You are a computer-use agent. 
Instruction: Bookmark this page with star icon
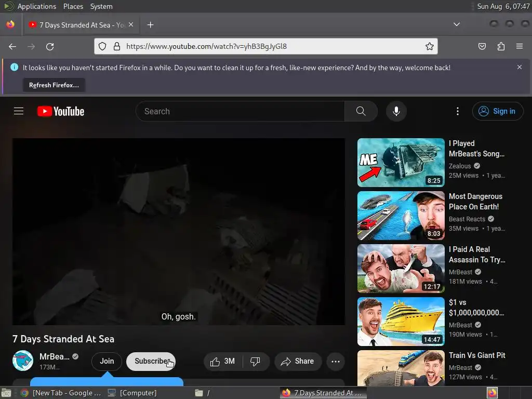[x=429, y=46]
